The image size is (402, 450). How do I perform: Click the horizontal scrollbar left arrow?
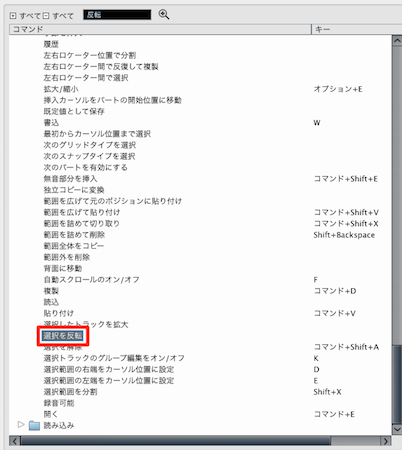[x=15, y=441]
